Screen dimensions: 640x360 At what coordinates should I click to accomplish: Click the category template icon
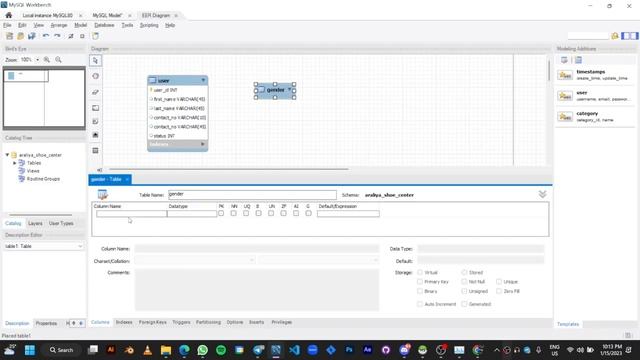565,117
